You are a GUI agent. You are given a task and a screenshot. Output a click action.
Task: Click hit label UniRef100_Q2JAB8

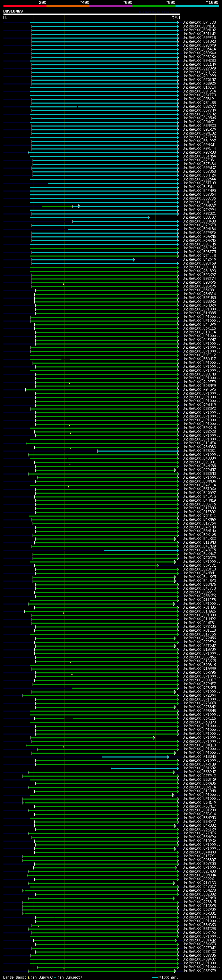[199, 871]
